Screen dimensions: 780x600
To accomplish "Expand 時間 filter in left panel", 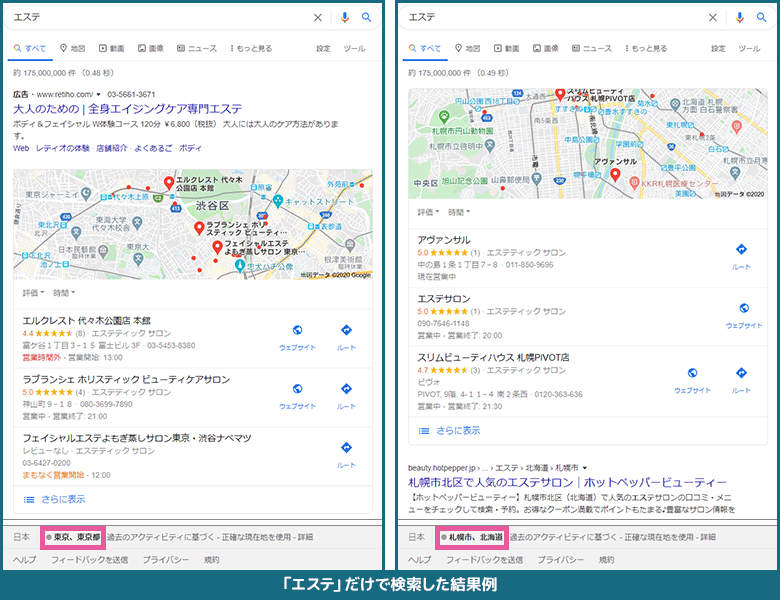I will pyautogui.click(x=64, y=293).
